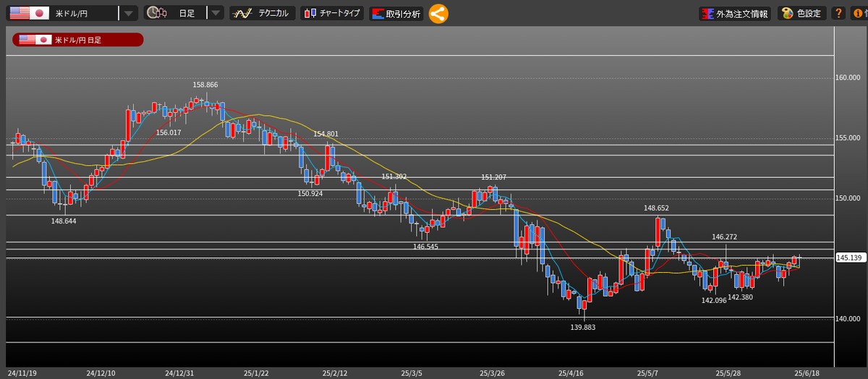Click the 25/6/18 date axis label
868x379 pixels.
807,373
